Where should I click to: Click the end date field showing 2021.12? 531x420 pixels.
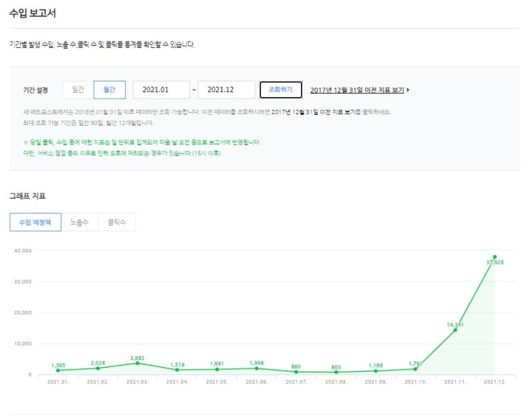coord(226,89)
